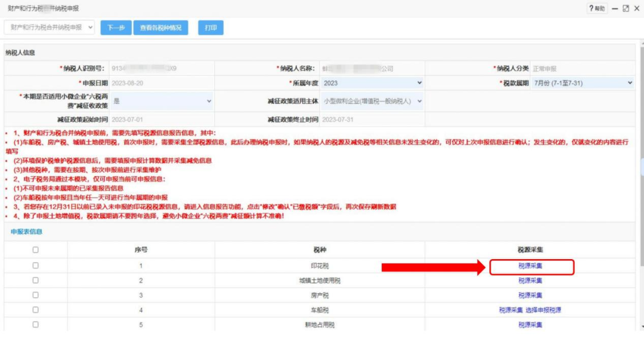This screenshot has width=644, height=363.
Task: Click the right-side vertical scrollbar
Action: tap(640, 179)
